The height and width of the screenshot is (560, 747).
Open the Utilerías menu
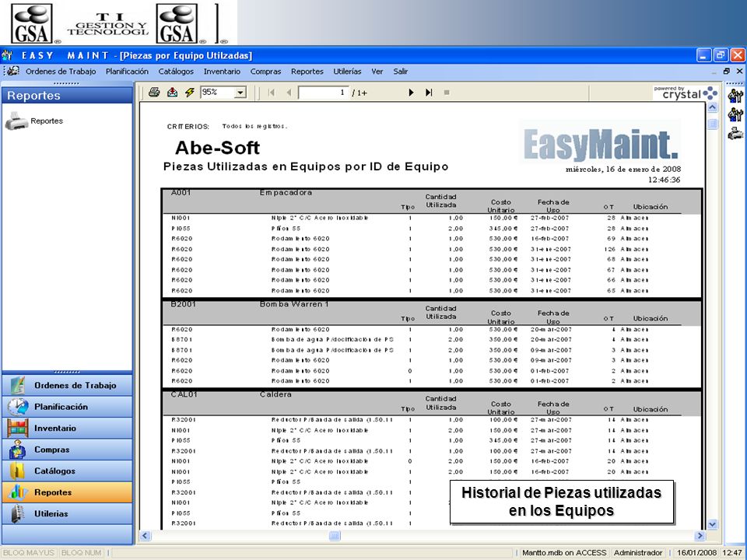click(347, 72)
